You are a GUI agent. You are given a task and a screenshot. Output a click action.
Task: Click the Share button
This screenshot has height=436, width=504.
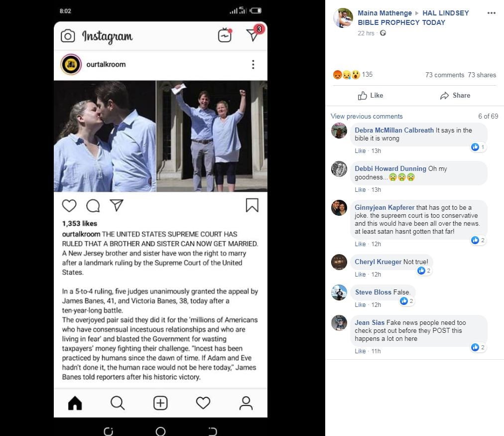(455, 95)
